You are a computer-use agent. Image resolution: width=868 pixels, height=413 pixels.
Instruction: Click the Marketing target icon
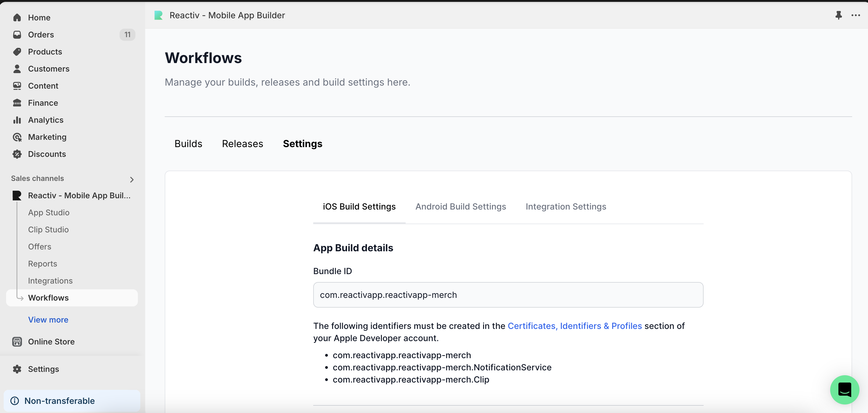click(17, 137)
